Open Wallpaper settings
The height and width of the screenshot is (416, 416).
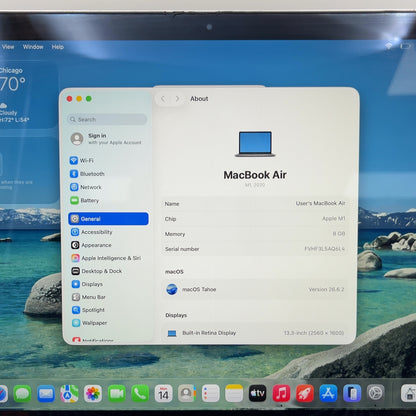coord(89,323)
